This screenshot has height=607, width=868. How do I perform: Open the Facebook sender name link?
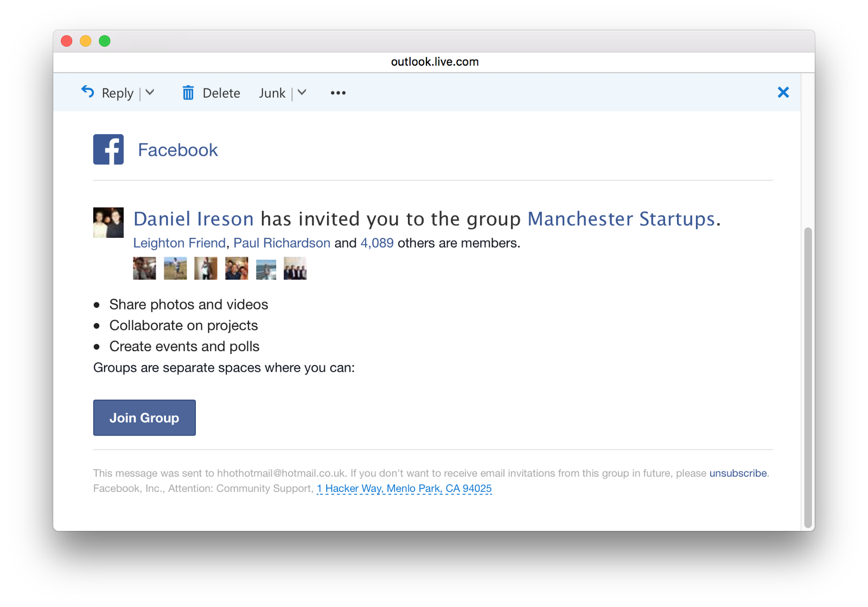point(178,150)
